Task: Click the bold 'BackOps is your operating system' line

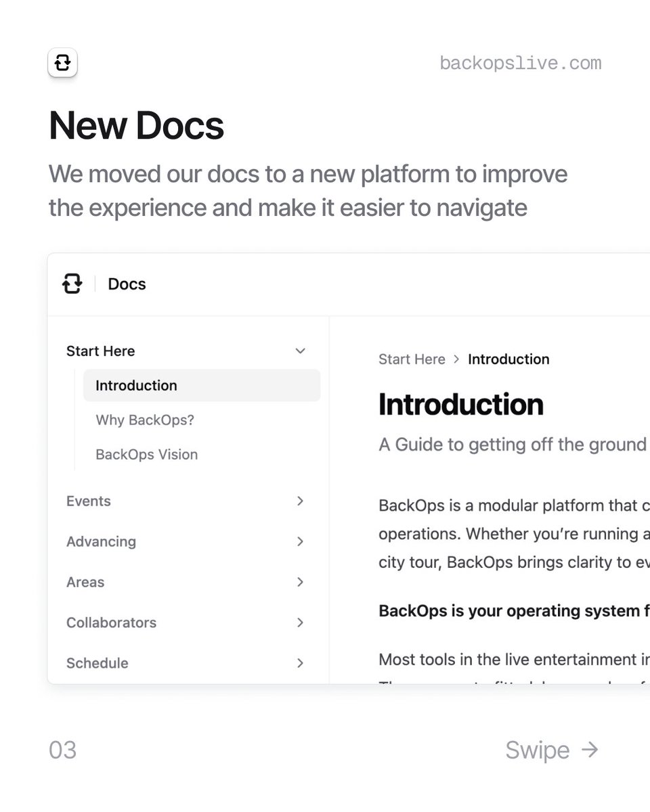Action: click(x=514, y=611)
